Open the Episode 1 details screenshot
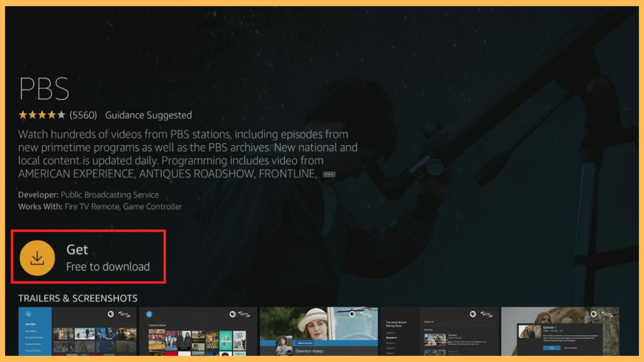This screenshot has height=362, width=644. 560,331
